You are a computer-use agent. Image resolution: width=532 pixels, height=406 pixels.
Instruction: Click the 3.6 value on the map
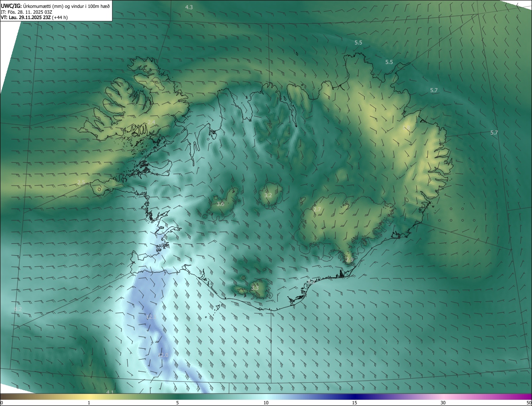coord(220,204)
